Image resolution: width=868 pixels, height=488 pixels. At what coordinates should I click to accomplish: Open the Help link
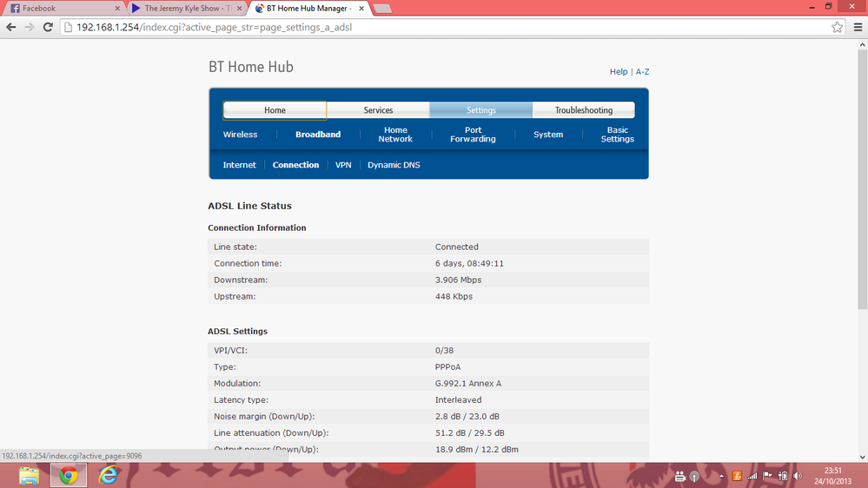619,71
